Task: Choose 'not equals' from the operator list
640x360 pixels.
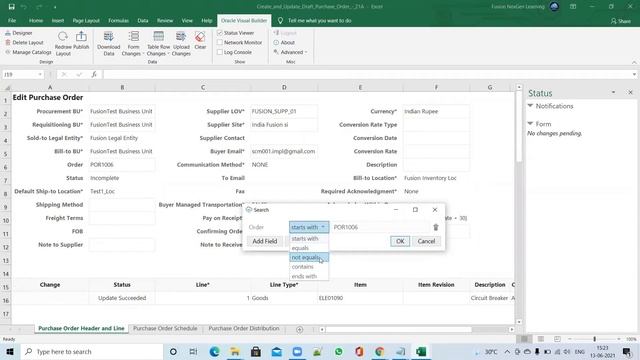Action: pos(309,258)
